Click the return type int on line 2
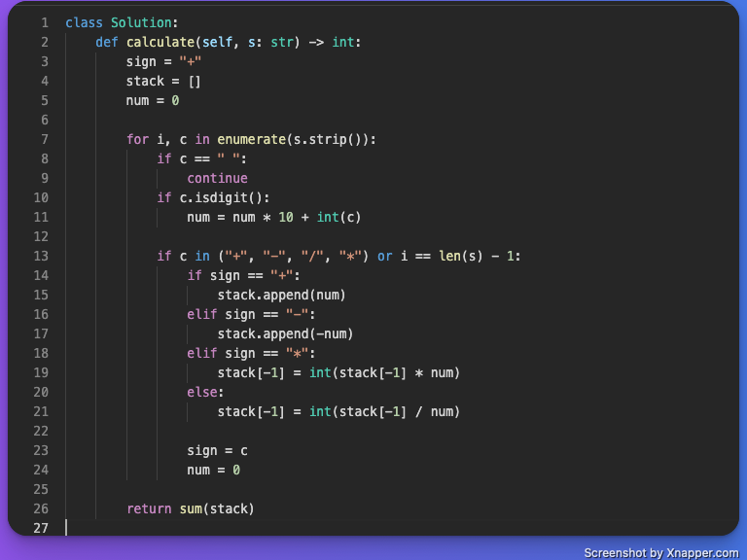Viewport: 747px width, 560px height. click(x=343, y=43)
